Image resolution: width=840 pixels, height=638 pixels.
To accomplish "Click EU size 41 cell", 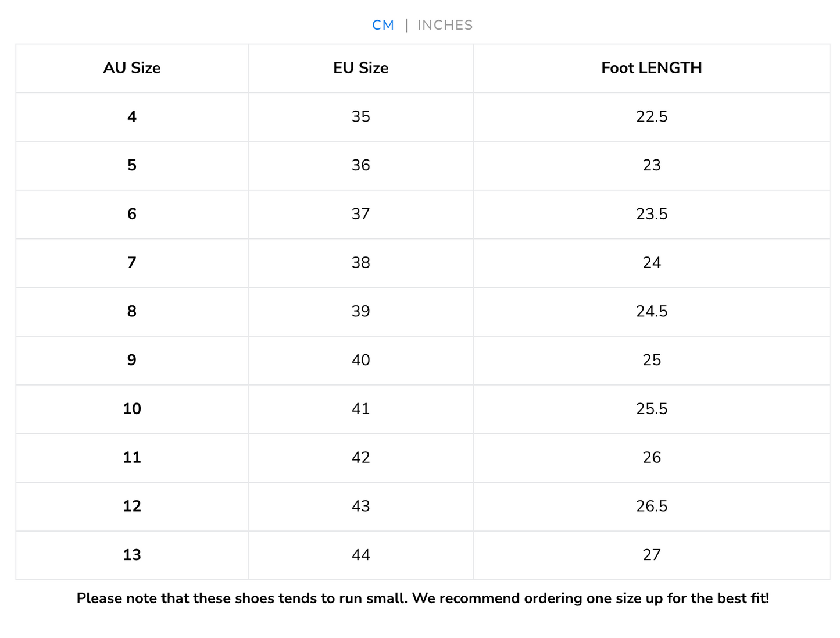I will pos(360,409).
